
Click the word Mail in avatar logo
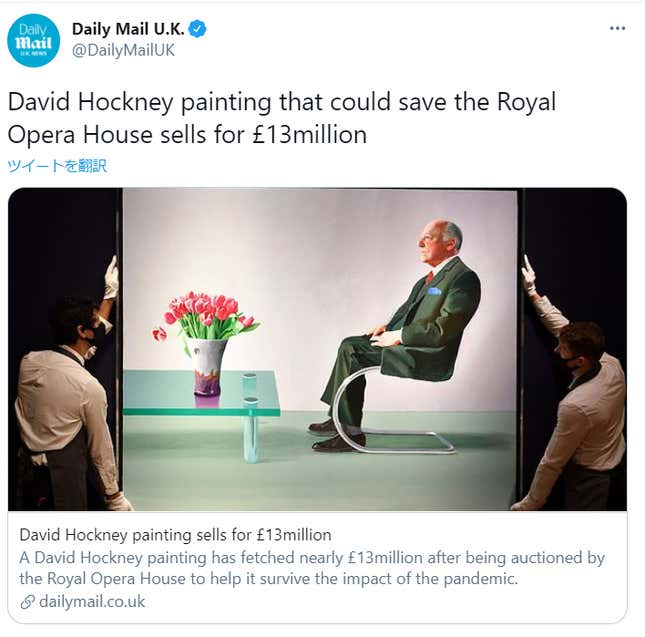[33, 43]
